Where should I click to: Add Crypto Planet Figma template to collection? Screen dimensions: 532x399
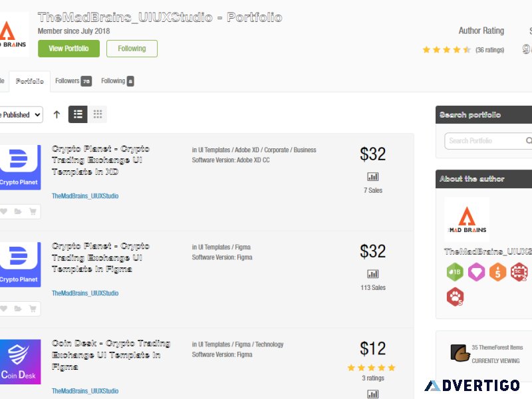pos(18,309)
